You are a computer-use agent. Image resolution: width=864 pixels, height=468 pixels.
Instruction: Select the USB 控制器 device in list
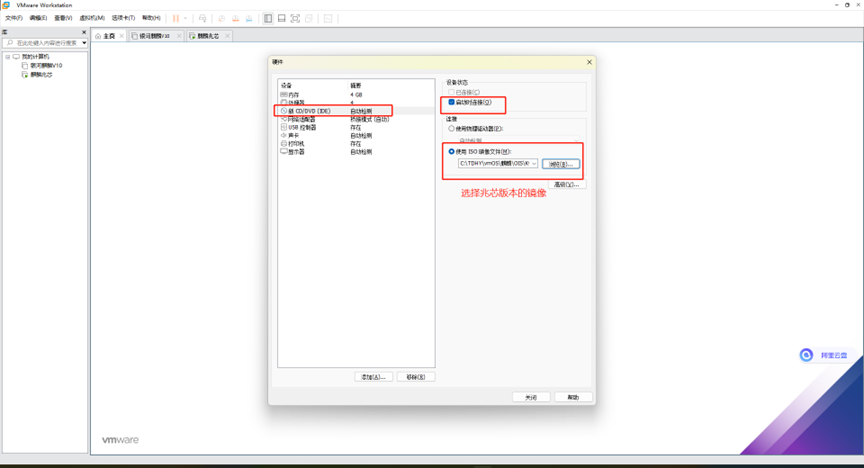tap(304, 127)
